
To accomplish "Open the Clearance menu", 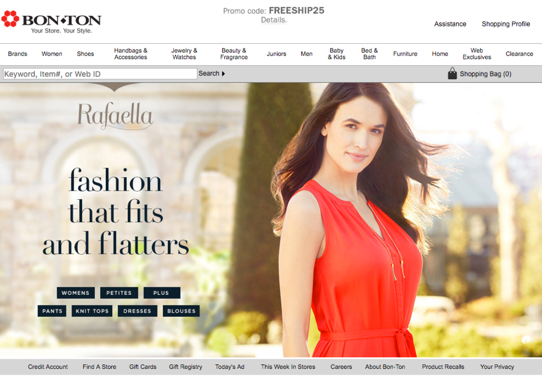I will pyautogui.click(x=519, y=53).
